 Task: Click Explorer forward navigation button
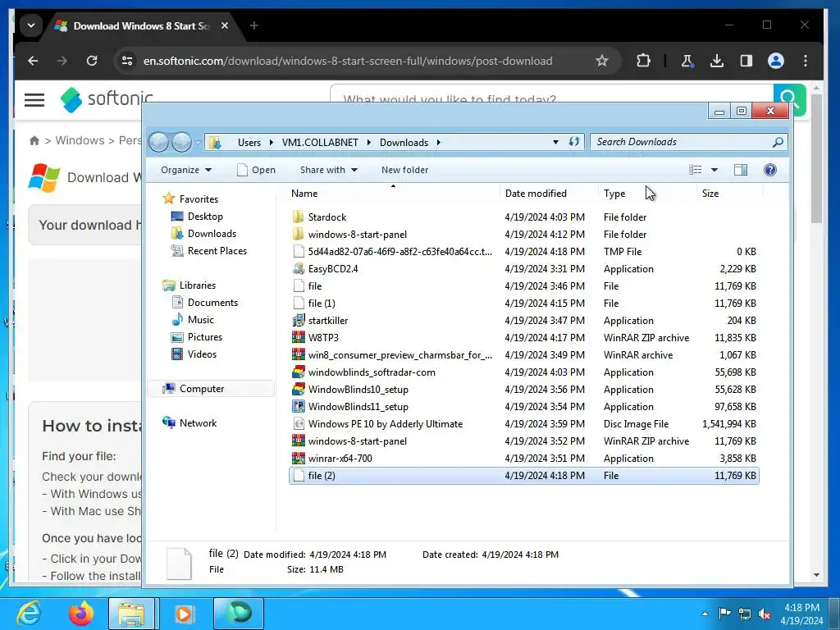[181, 142]
